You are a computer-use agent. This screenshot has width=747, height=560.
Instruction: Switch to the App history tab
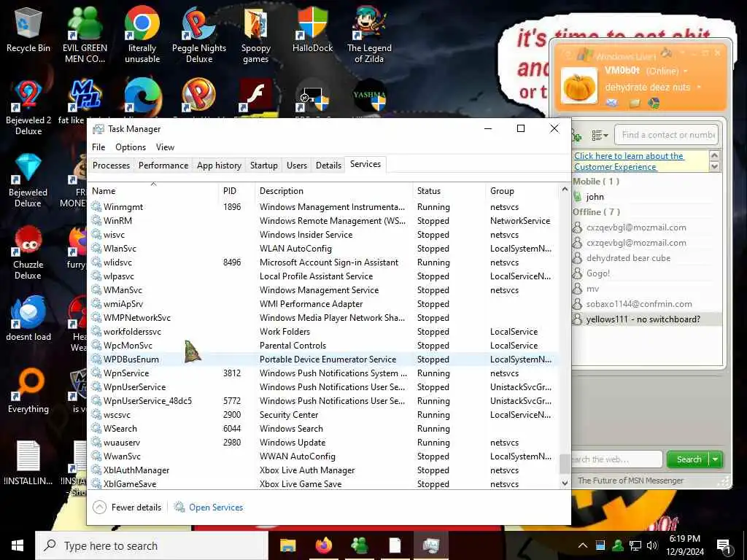point(219,166)
